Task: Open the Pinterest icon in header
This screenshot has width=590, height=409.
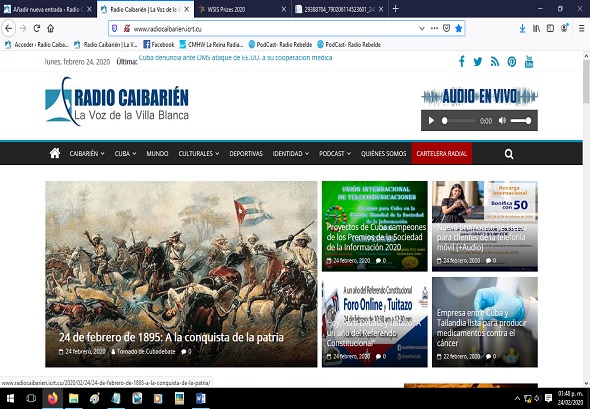Action: pos(512,61)
